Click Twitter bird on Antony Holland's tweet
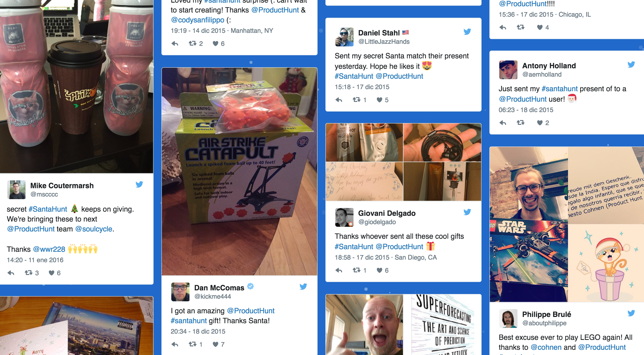The image size is (644, 355). pyautogui.click(x=631, y=64)
